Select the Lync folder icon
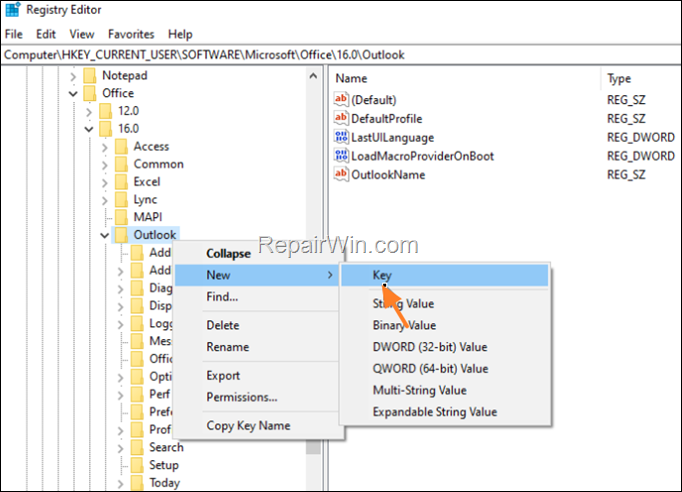 tap(121, 200)
